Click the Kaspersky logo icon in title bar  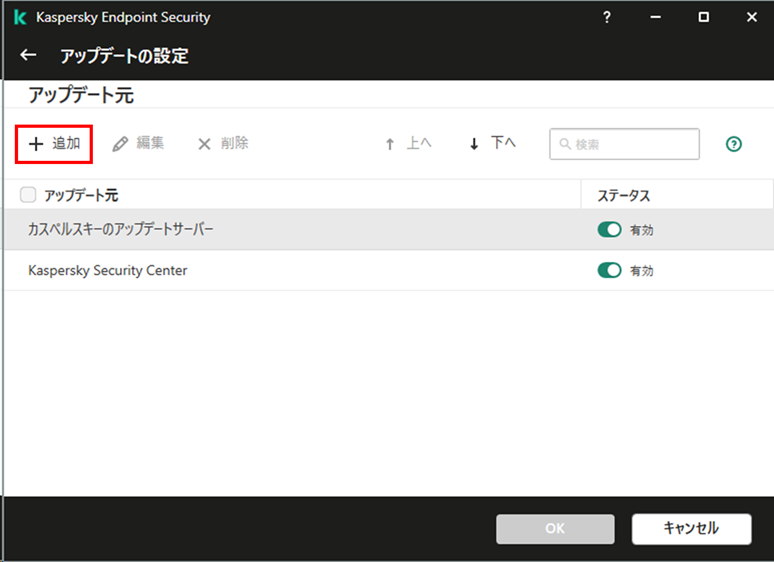tap(20, 17)
